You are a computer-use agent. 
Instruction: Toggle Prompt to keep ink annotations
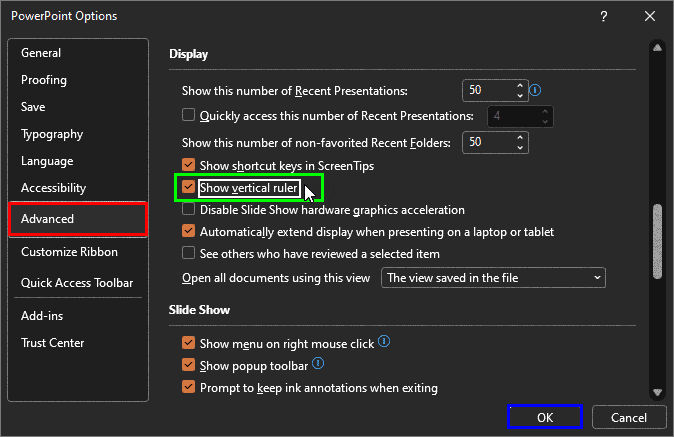(188, 387)
